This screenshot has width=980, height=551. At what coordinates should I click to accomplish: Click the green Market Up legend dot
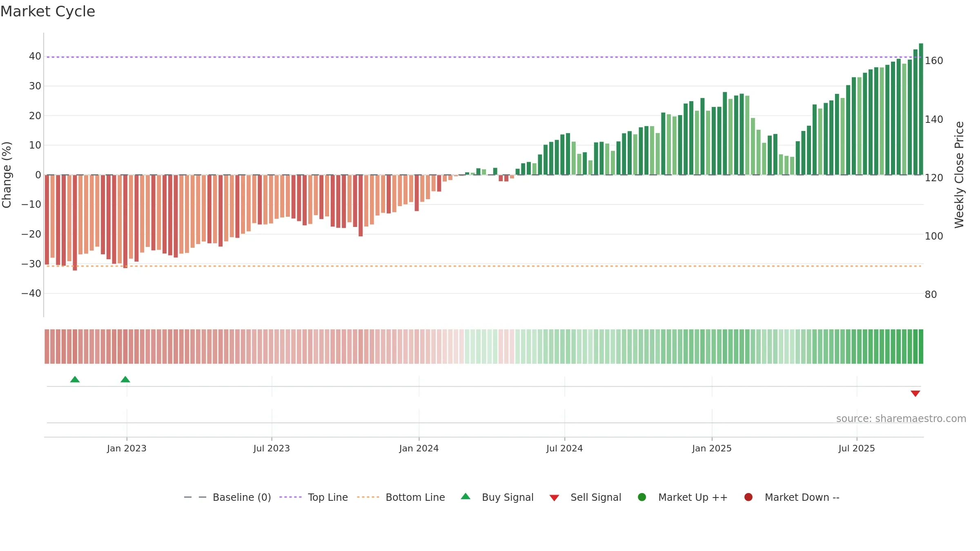tap(642, 497)
